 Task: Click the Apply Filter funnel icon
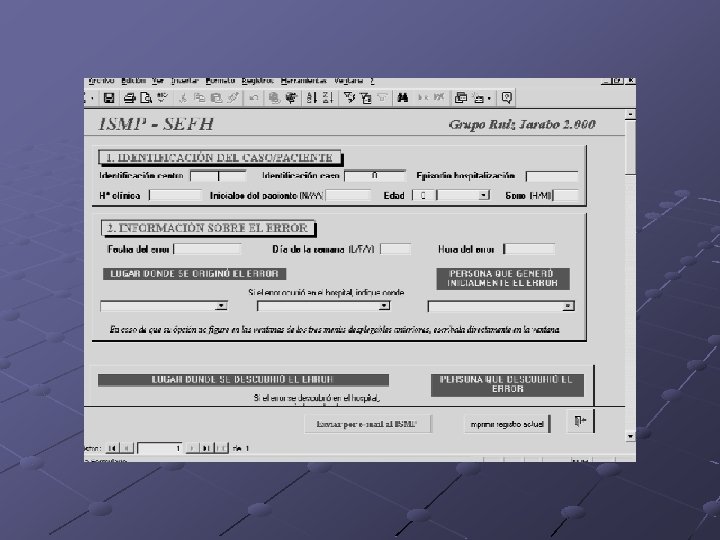point(382,98)
